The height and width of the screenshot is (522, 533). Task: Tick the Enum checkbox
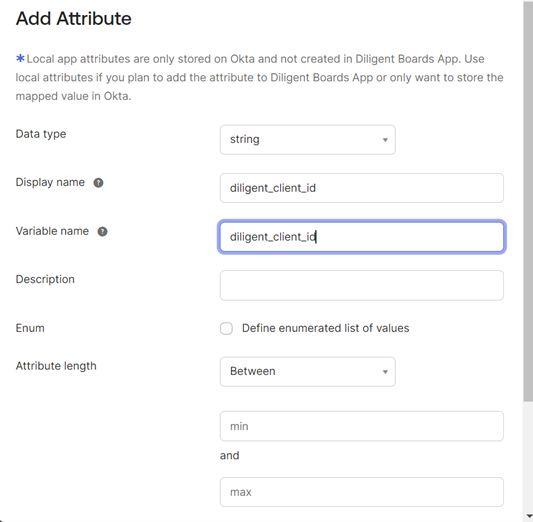[226, 329]
